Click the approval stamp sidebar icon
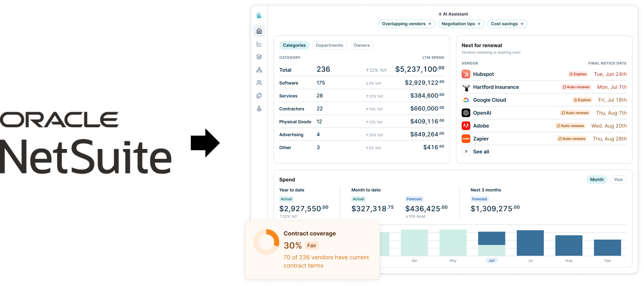This screenshot has height=286, width=644. pyautogui.click(x=259, y=109)
